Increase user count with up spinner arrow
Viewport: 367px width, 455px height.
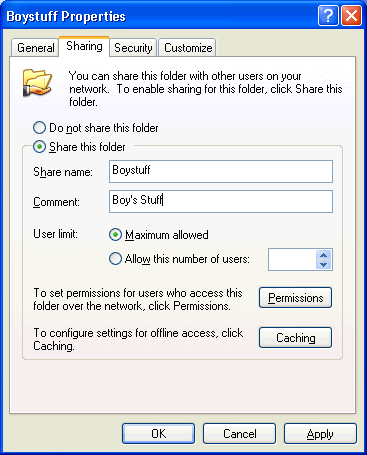tap(323, 255)
